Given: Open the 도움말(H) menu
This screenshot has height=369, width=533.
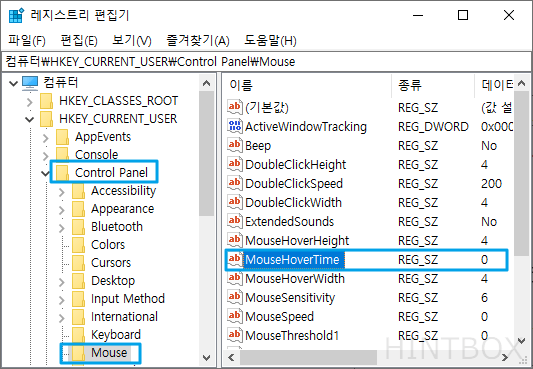Looking at the screenshot, I should point(271,41).
